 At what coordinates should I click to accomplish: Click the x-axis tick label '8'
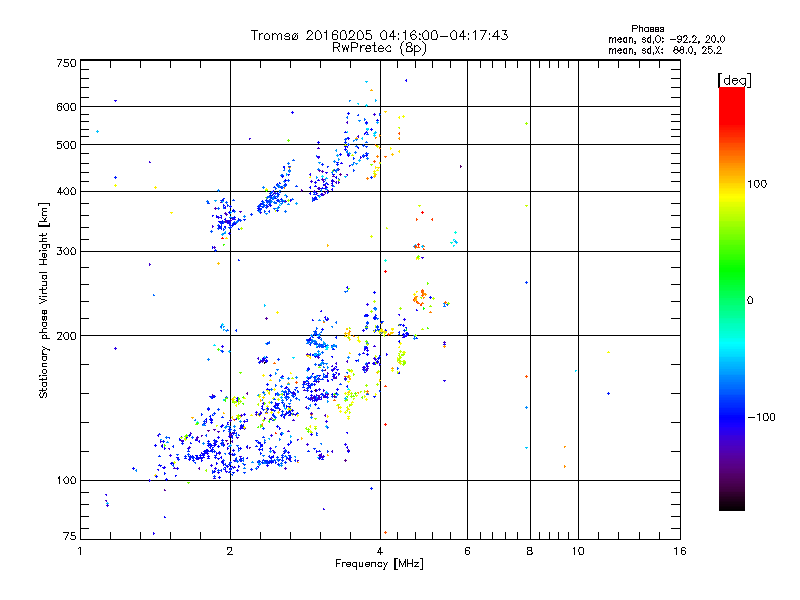pyautogui.click(x=530, y=551)
